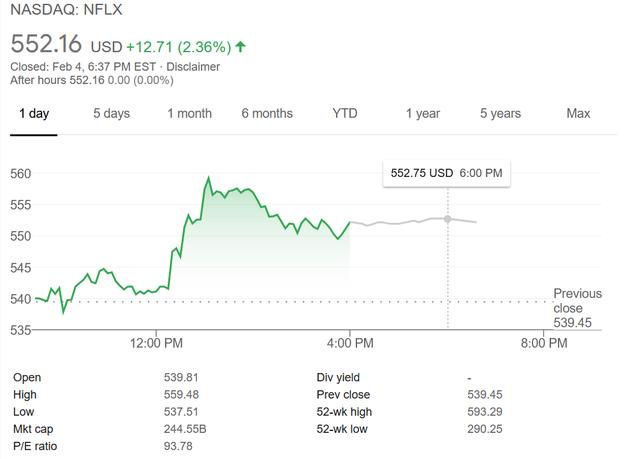Switch to the 5 days range

click(x=111, y=113)
